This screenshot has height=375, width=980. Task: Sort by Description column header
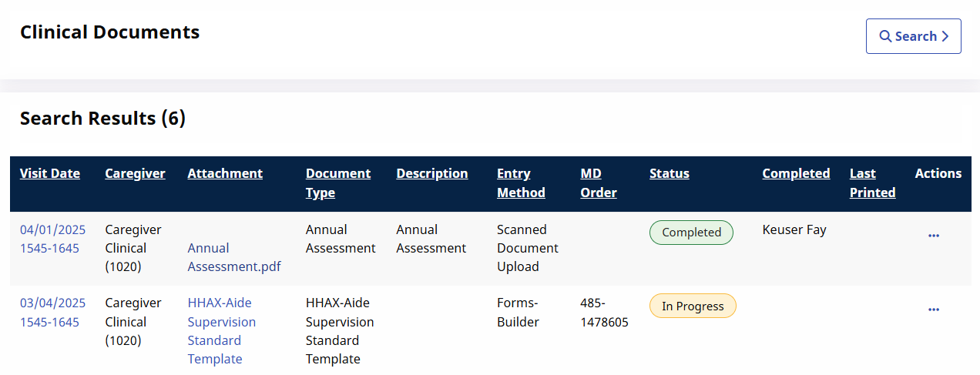coord(432,173)
